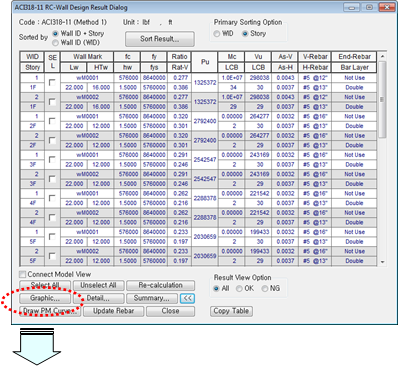Click the H-Rebar column header
Image resolution: width=399 pixels, height=367 pixels.
315,67
